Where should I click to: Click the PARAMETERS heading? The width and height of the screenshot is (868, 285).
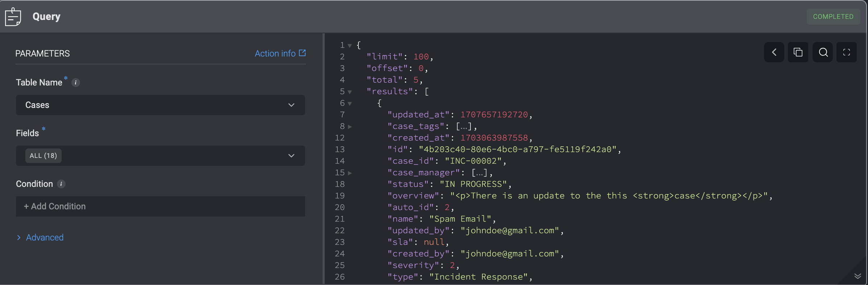42,54
